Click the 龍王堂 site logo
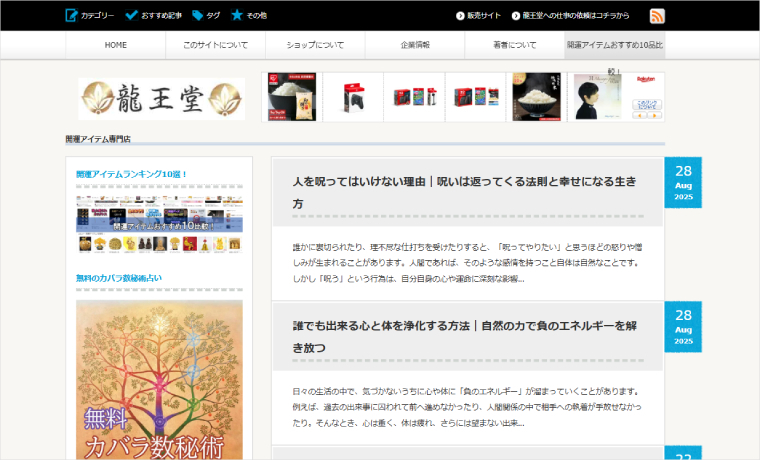The image size is (760, 460). [x=161, y=98]
